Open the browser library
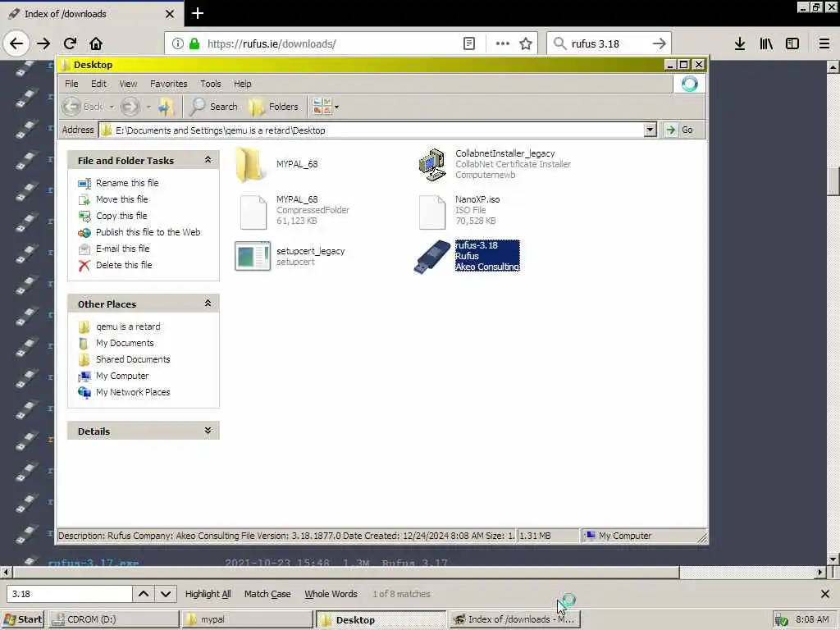The height and width of the screenshot is (630, 840). point(766,43)
